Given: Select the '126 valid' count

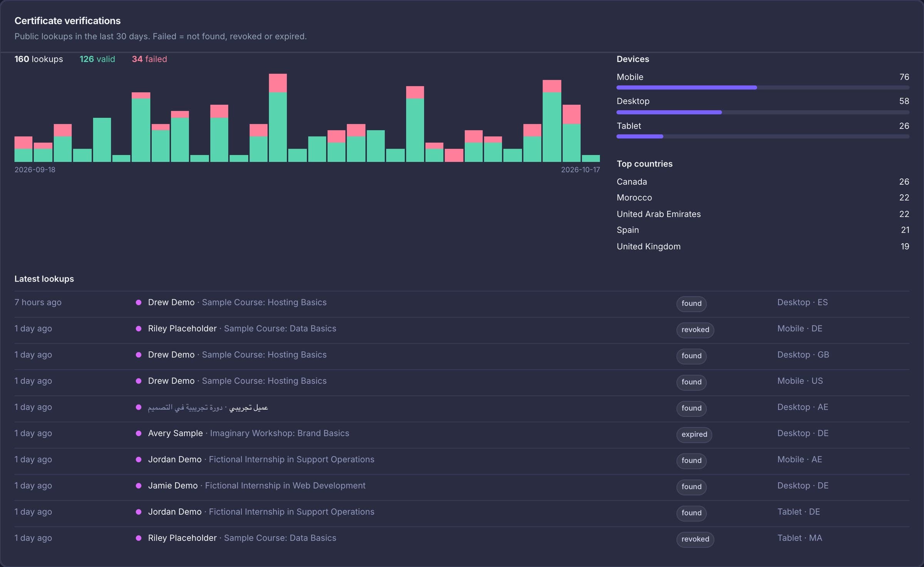Looking at the screenshot, I should [97, 59].
